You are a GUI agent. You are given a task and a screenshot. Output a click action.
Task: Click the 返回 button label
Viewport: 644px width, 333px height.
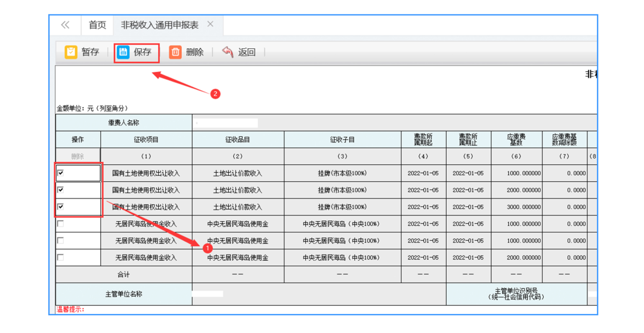pyautogui.click(x=247, y=52)
